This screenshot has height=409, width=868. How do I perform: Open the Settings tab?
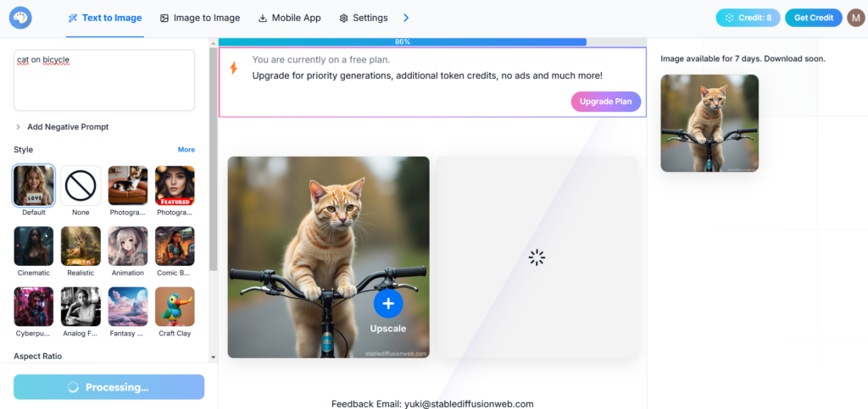click(x=363, y=18)
